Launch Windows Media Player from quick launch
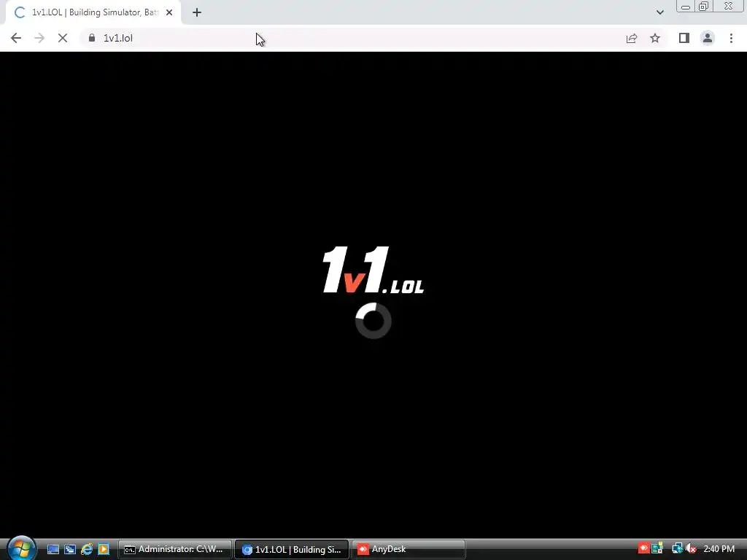 point(104,549)
